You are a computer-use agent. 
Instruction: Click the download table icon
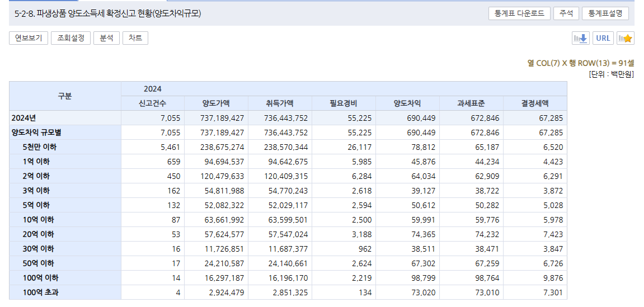[581, 38]
